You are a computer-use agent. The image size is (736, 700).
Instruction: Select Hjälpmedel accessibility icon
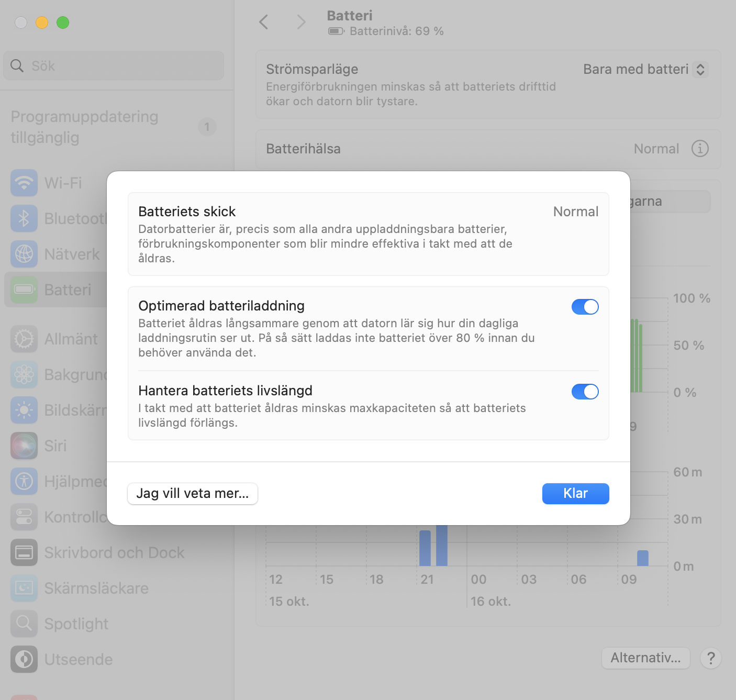(24, 481)
